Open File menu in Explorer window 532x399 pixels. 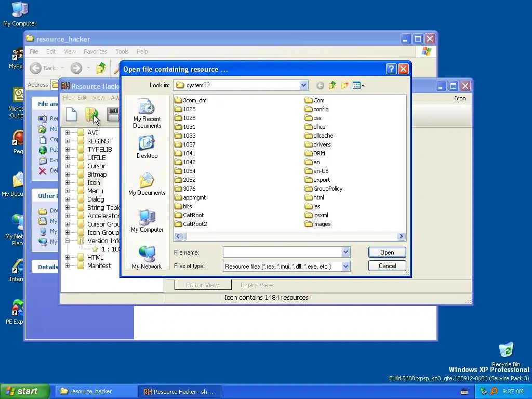tap(34, 51)
